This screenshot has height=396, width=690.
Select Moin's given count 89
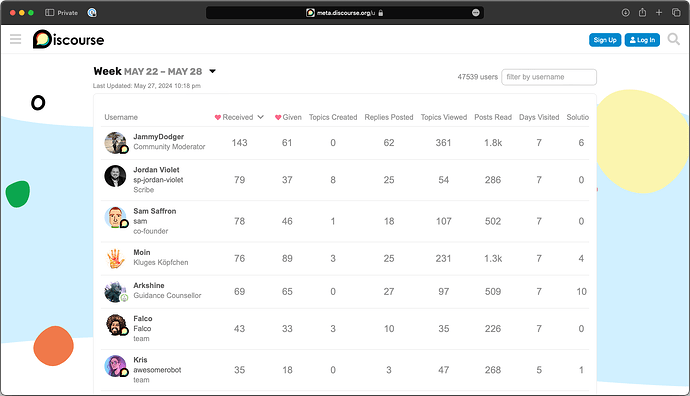287,258
